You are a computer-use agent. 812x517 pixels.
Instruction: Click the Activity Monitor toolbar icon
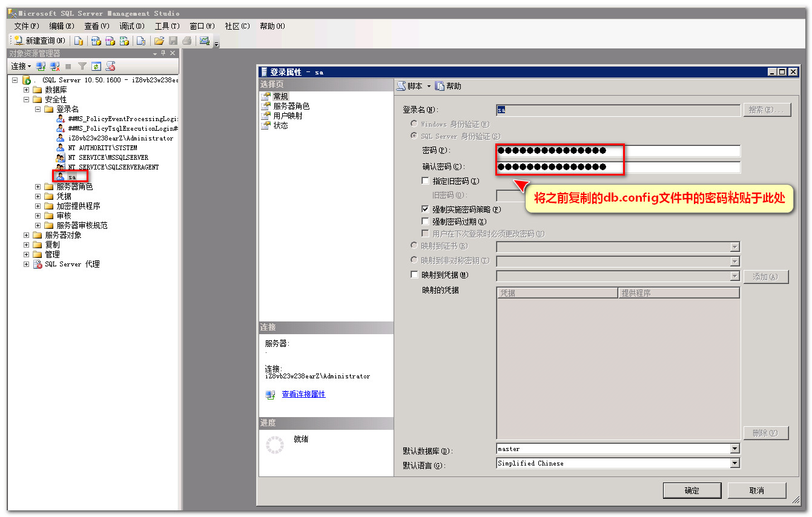[205, 41]
